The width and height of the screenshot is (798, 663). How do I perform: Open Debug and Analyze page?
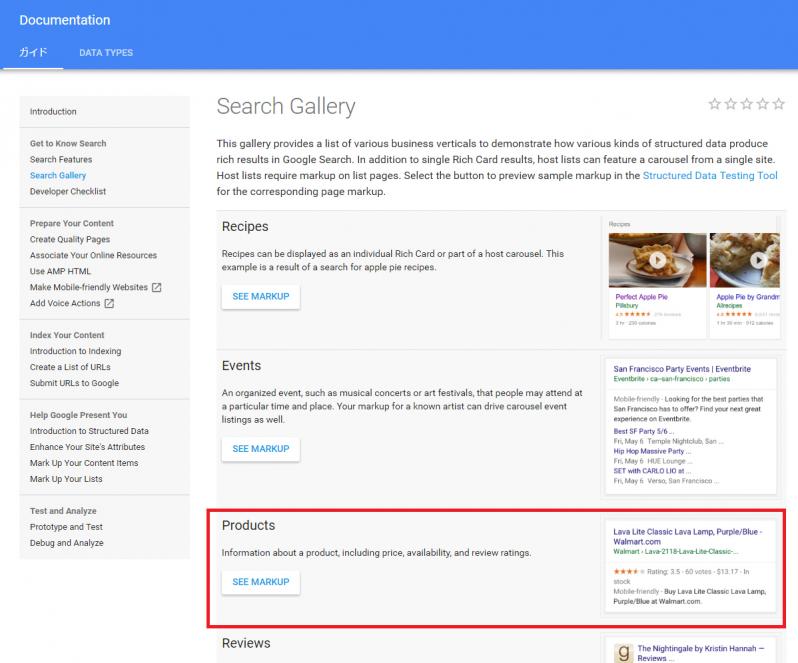66,543
